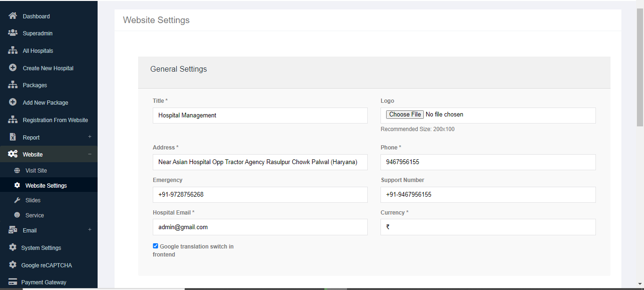This screenshot has height=290, width=644.
Task: Click the Visit Site globe icon
Action: click(17, 171)
